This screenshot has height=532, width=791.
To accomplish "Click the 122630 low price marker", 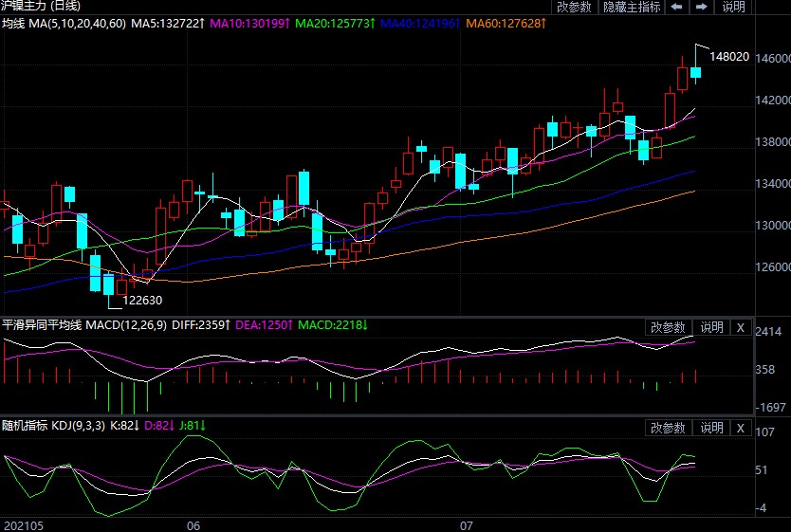I will [142, 301].
